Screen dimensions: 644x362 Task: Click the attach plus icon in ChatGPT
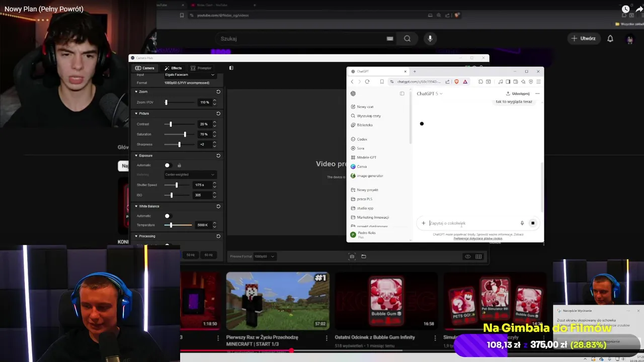[x=424, y=223]
